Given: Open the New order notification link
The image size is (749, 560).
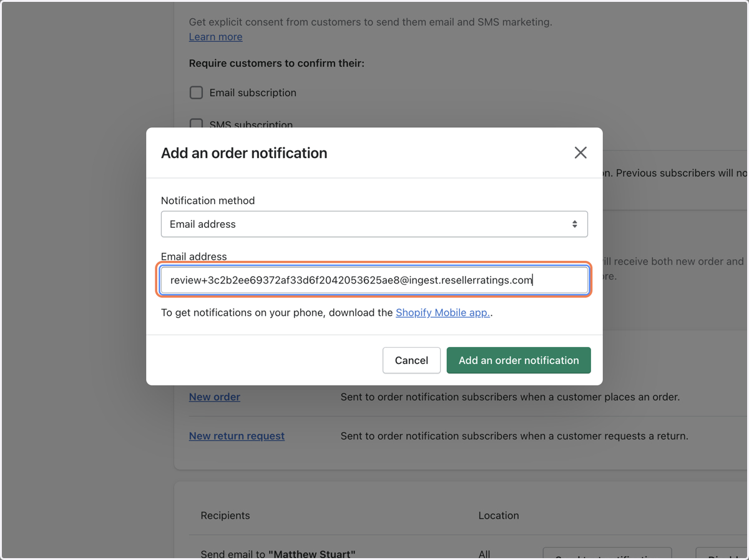Looking at the screenshot, I should (x=215, y=397).
